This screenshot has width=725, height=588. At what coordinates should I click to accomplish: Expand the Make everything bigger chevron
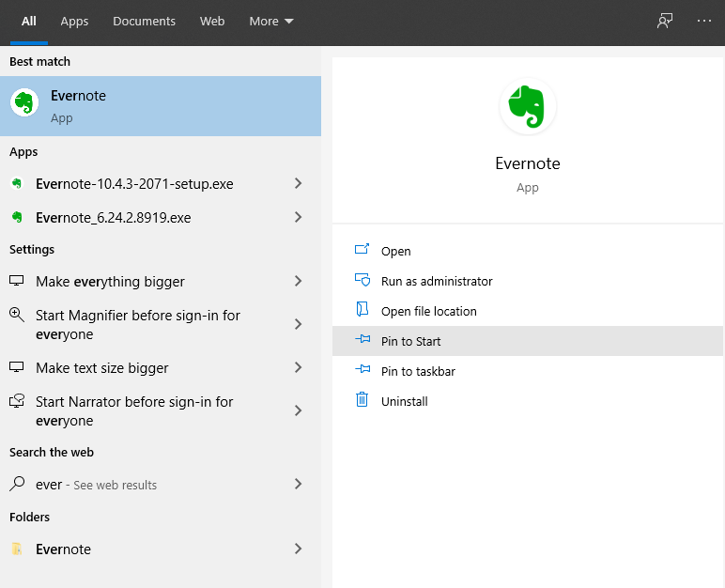(x=298, y=282)
